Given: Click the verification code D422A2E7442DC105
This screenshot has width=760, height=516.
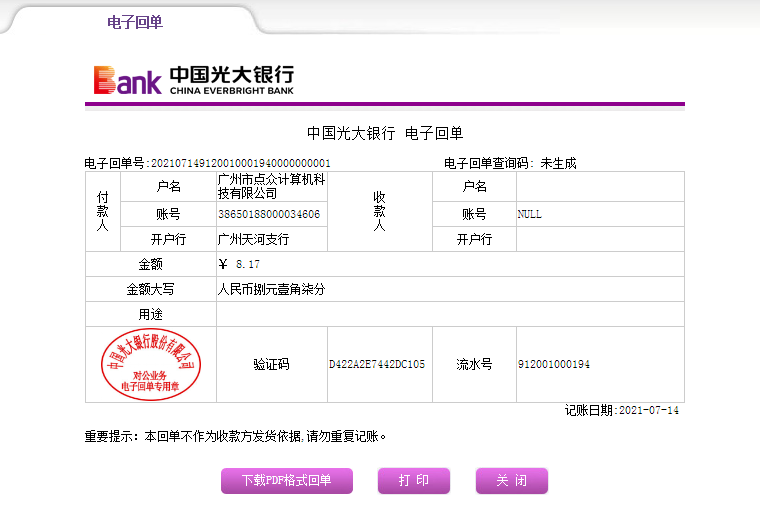Looking at the screenshot, I should (x=377, y=364).
